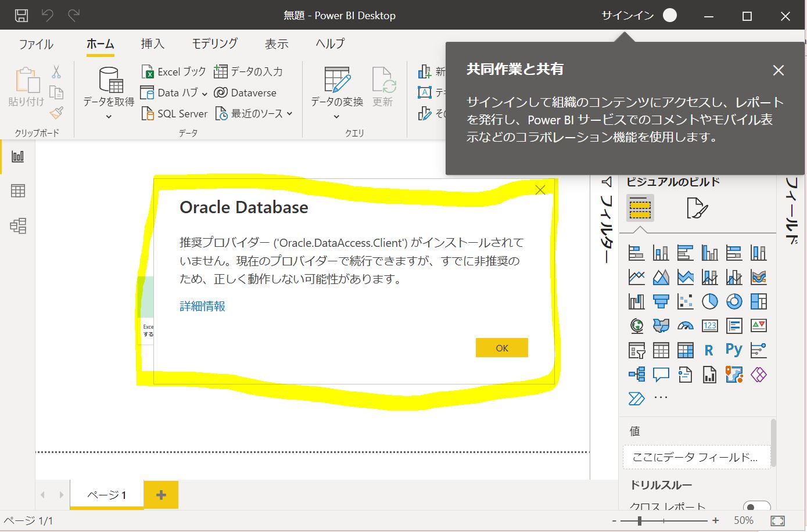Click the Dataverse data source
The height and width of the screenshot is (532, 807).
(246, 93)
